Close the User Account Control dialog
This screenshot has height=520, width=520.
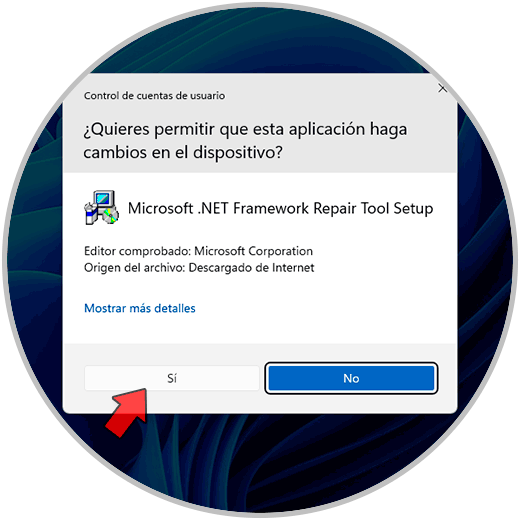click(442, 89)
